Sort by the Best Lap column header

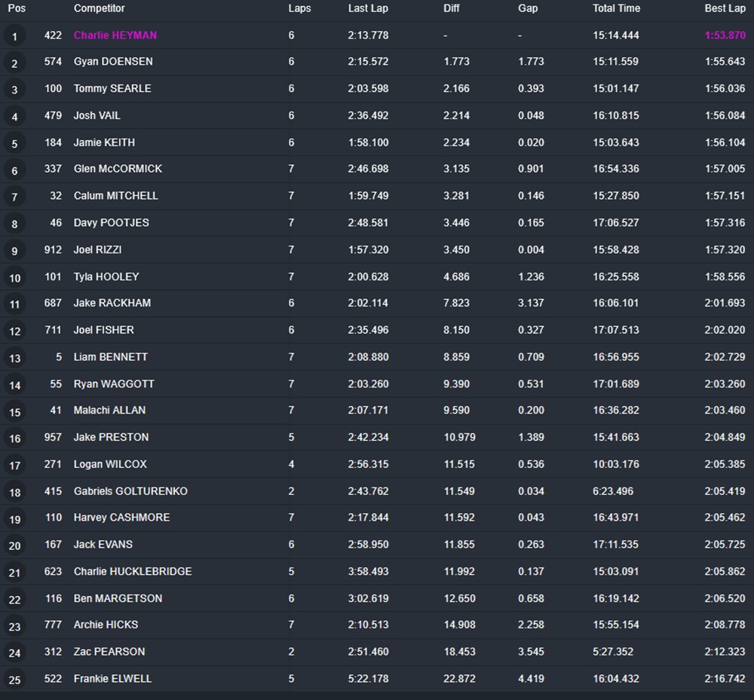point(724,8)
